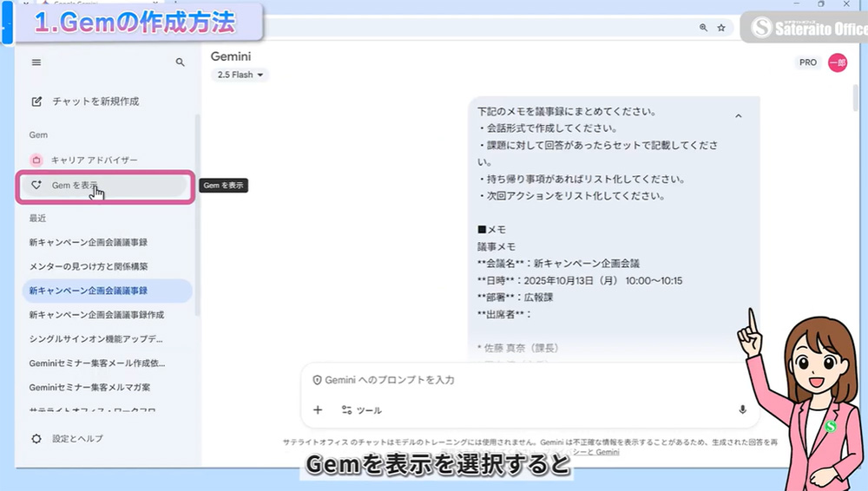Click the main chat vertical scrollbar

click(x=855, y=99)
